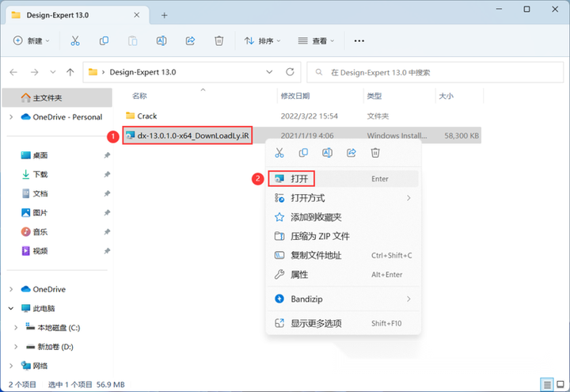Screen dimensions: 570x392
Task: Click the Design-Expert 13.0 address bar path
Action: point(142,72)
